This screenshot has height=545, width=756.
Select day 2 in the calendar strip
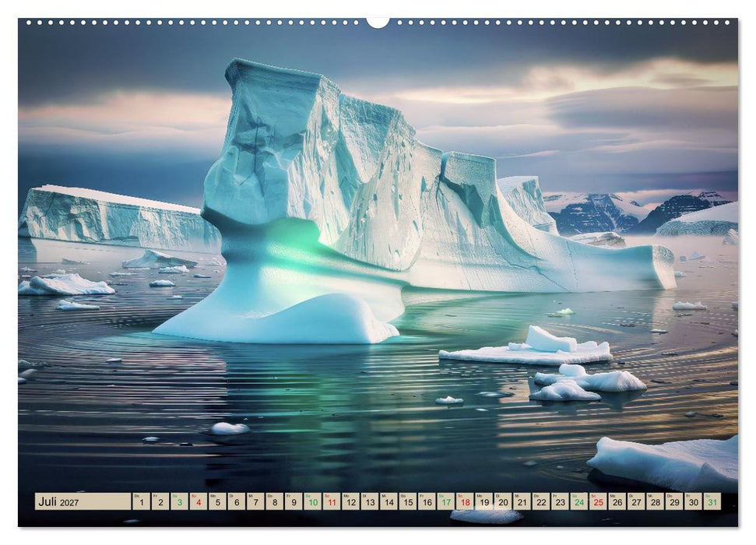pyautogui.click(x=160, y=501)
